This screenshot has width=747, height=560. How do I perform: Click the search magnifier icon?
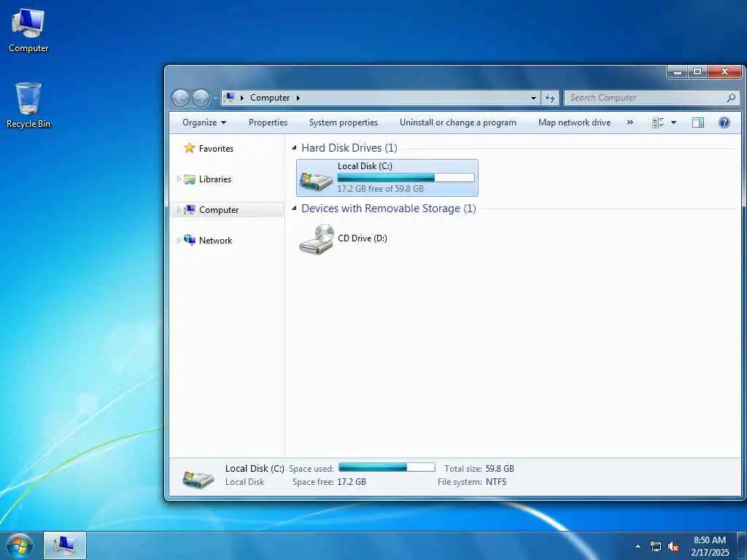click(731, 98)
